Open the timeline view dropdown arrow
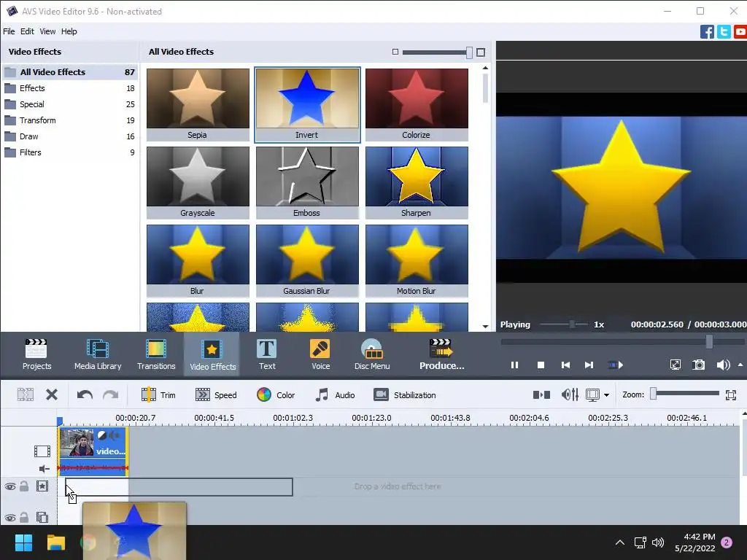This screenshot has width=747, height=560. [x=606, y=395]
